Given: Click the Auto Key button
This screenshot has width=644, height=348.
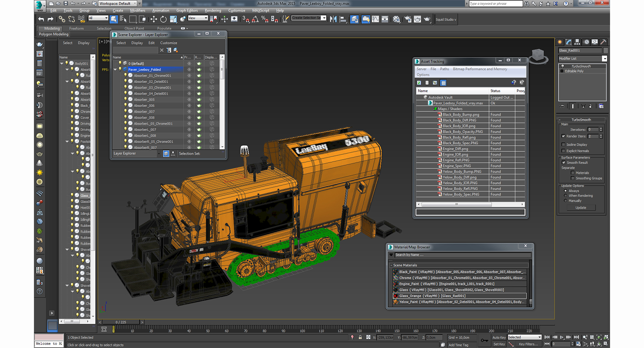Looking at the screenshot, I should click(x=499, y=338).
